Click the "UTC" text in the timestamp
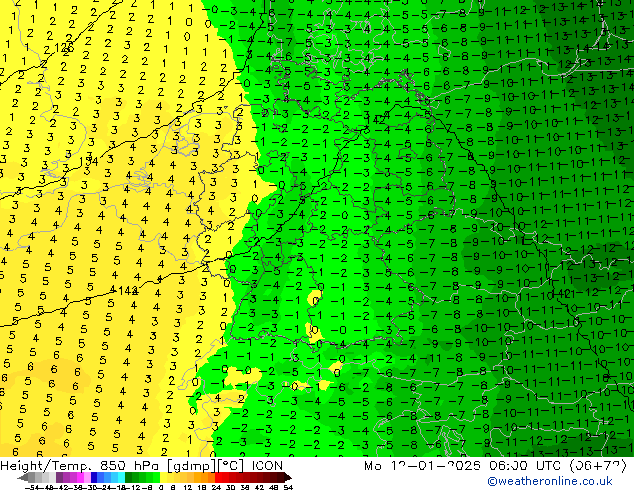634x490 pixels. [x=549, y=466]
